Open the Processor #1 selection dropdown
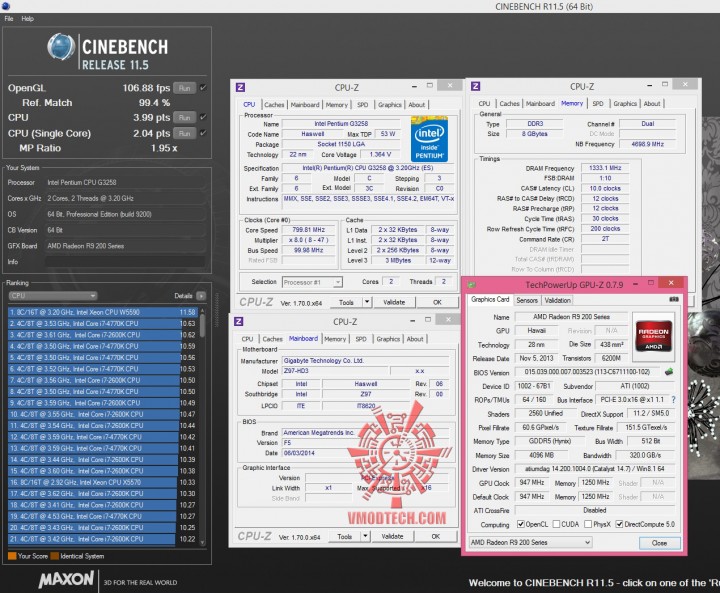This screenshot has height=593, width=720. 312,282
